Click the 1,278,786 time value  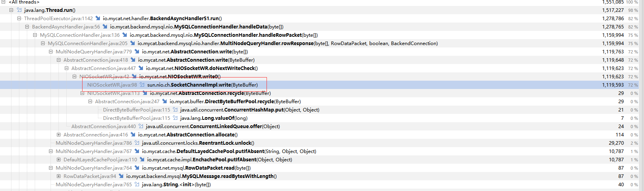[613, 19]
